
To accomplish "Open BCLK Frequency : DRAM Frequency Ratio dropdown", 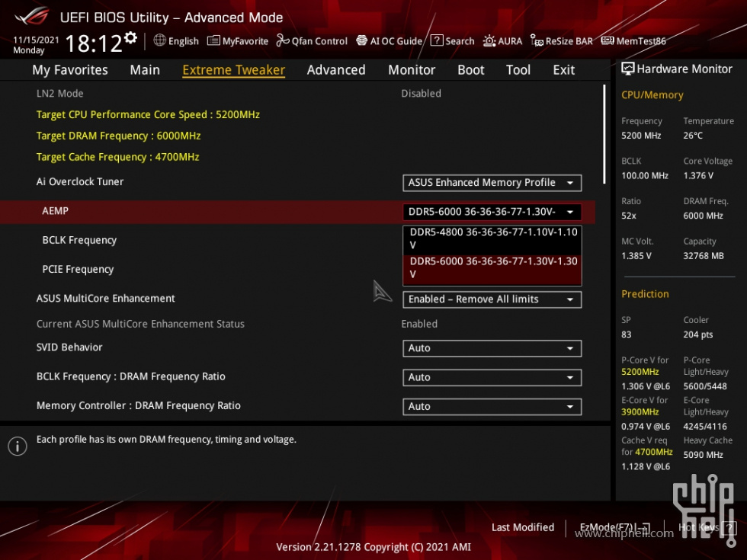I will click(x=492, y=378).
